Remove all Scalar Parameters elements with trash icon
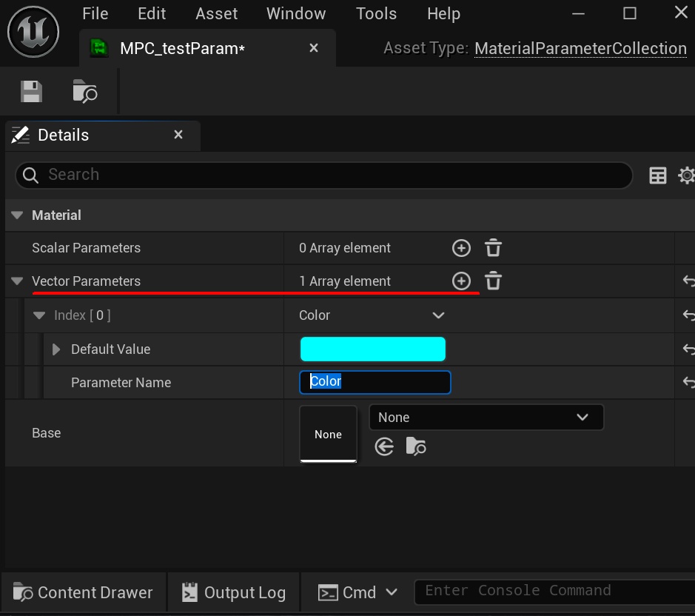 point(493,248)
